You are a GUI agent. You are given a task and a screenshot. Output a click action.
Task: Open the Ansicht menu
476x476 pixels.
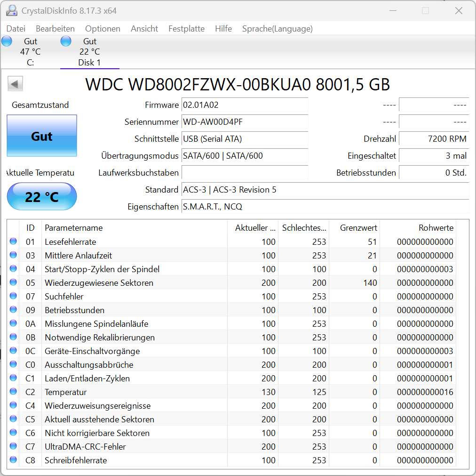coord(144,29)
